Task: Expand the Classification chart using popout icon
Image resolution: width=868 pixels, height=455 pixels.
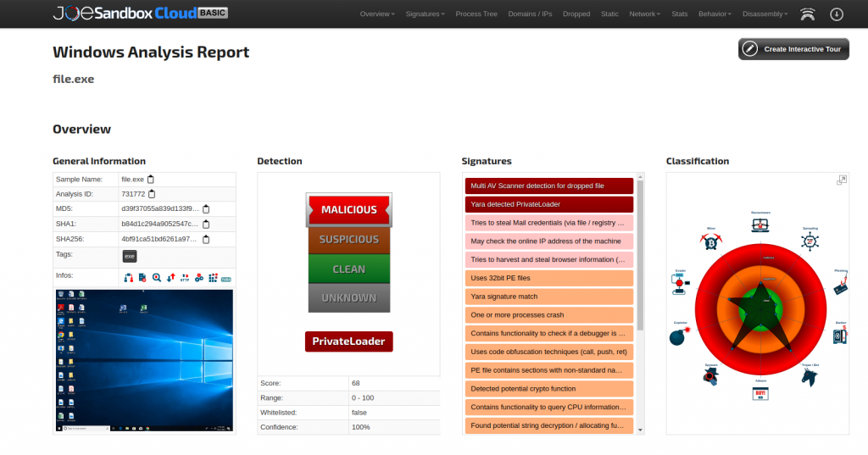Action: coord(842,180)
